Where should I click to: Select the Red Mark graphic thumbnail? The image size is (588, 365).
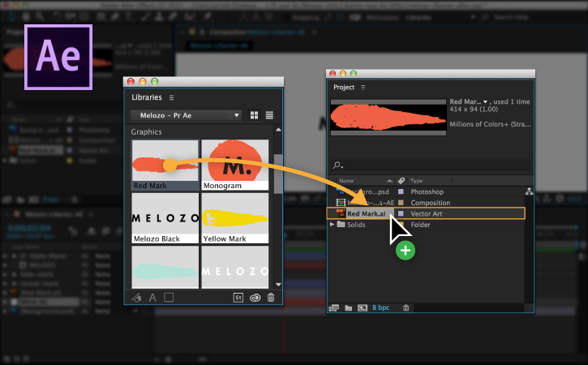[165, 165]
